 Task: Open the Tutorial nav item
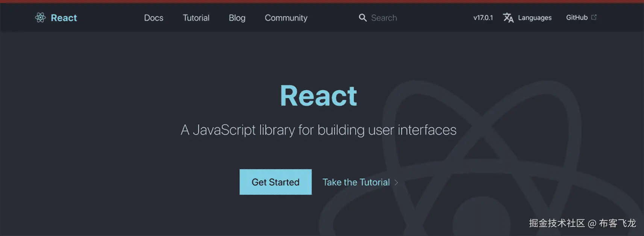[196, 18]
